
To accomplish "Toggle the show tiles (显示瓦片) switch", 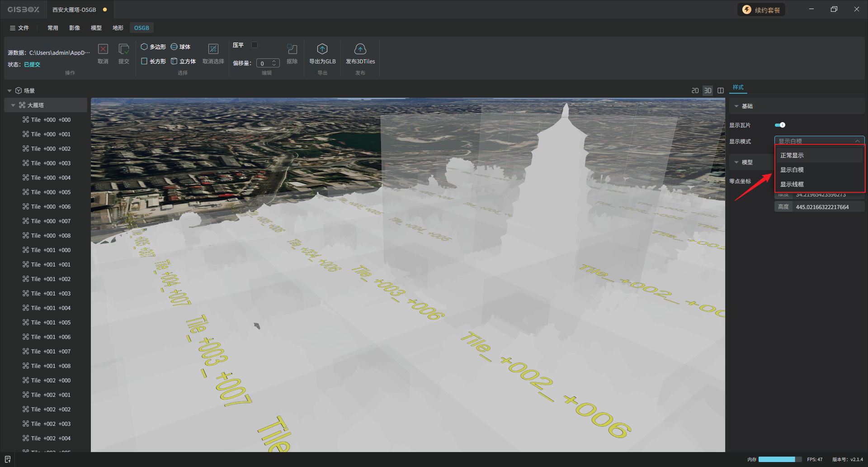I will coord(780,125).
